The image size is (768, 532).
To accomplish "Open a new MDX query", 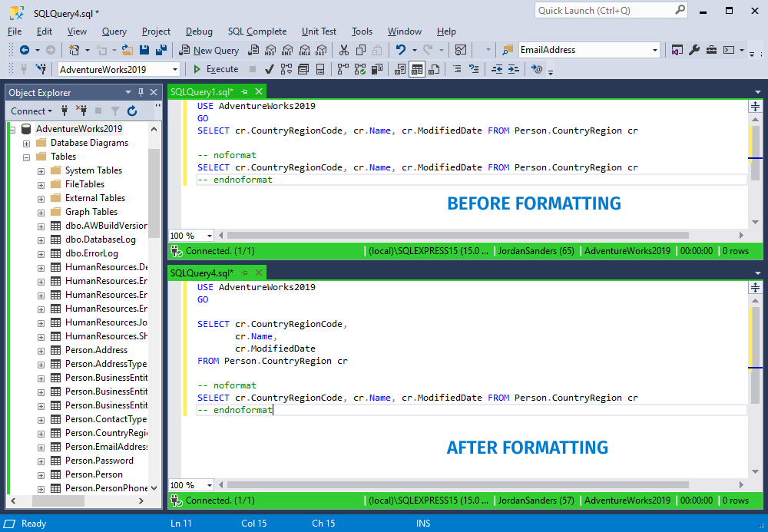I will (x=270, y=50).
